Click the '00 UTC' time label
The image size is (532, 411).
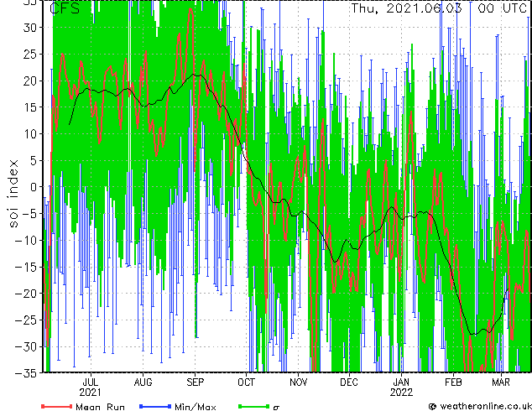click(502, 8)
